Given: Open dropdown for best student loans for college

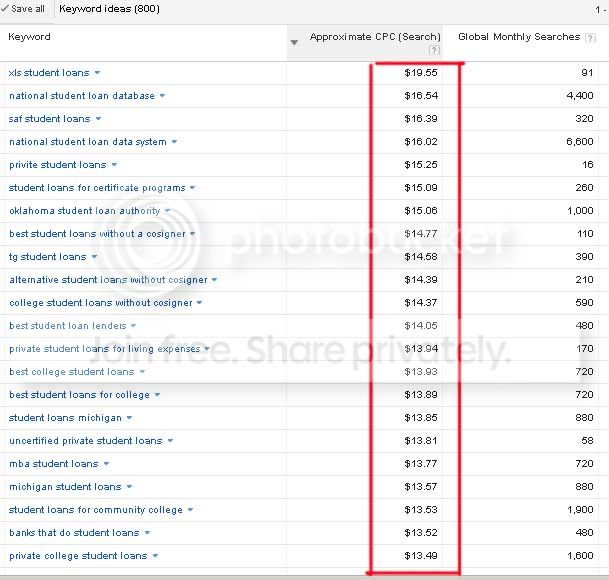Looking at the screenshot, I should [157, 395].
